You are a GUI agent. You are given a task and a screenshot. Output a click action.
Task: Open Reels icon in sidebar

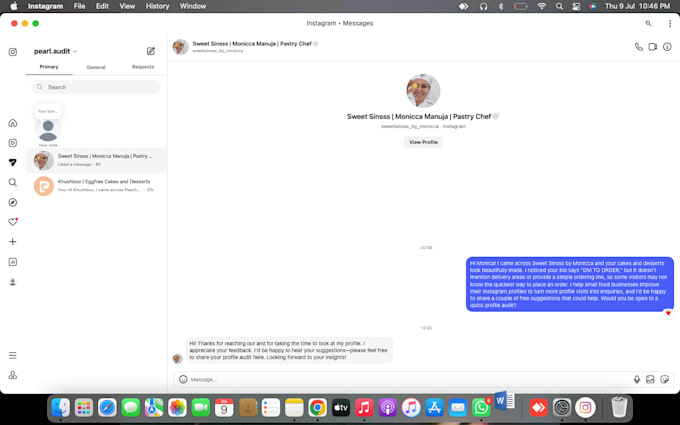click(13, 143)
